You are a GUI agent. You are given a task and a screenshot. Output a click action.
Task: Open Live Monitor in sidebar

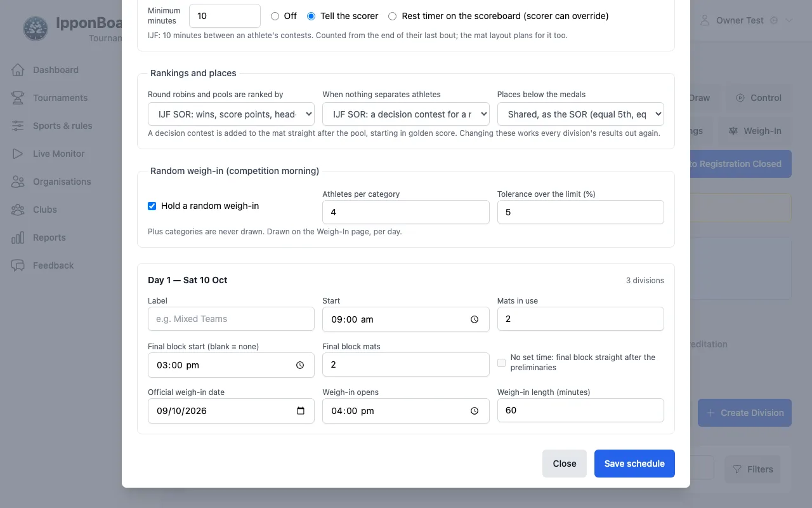coord(58,154)
